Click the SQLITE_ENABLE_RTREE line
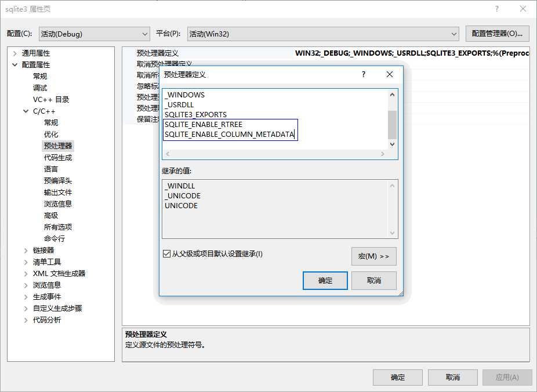 (x=204, y=124)
